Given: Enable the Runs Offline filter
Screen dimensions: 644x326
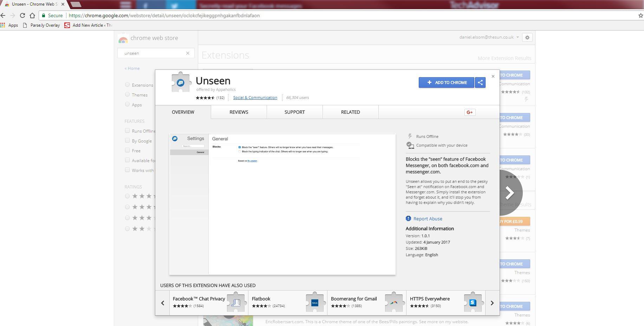Looking at the screenshot, I should pos(127,130).
